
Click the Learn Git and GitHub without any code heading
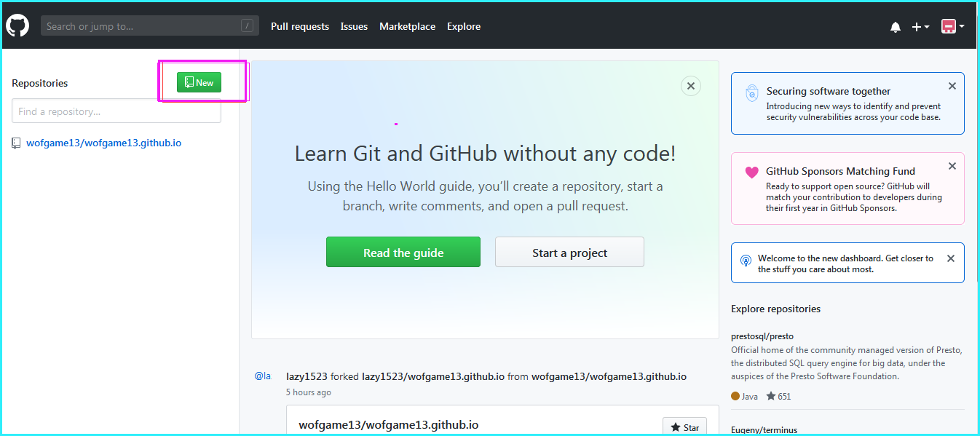485,154
